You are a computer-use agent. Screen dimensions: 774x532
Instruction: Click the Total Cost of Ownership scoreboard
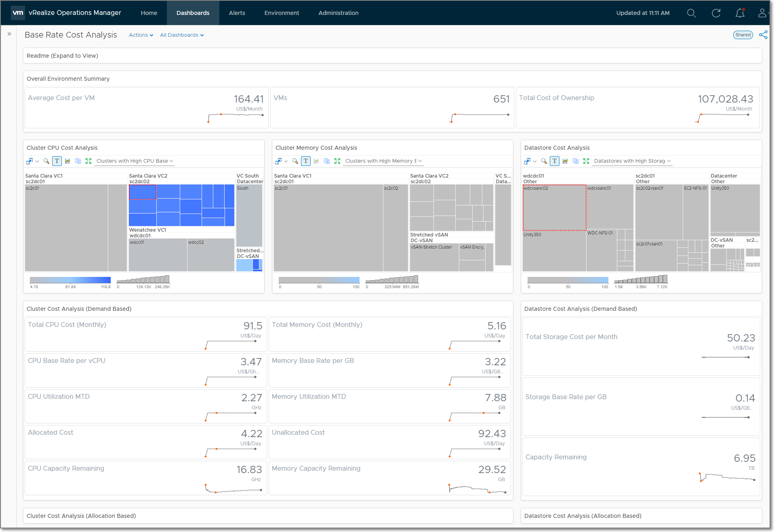[638, 108]
